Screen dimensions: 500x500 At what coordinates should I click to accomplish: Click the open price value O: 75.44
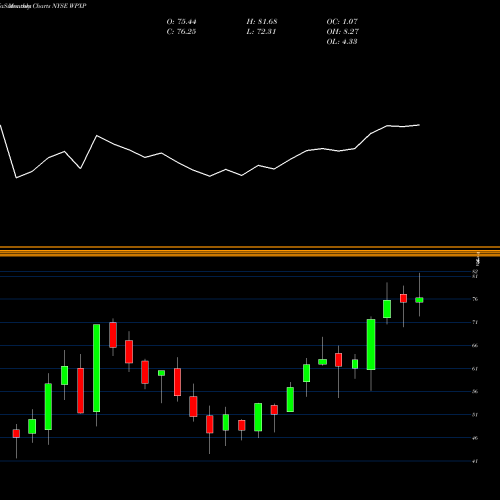click(x=181, y=22)
